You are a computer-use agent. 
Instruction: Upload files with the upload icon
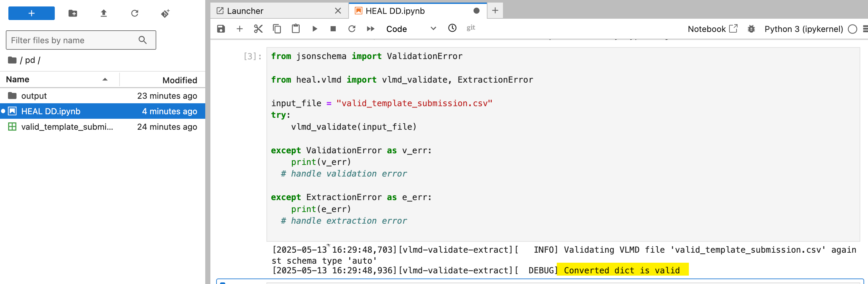[x=103, y=13]
